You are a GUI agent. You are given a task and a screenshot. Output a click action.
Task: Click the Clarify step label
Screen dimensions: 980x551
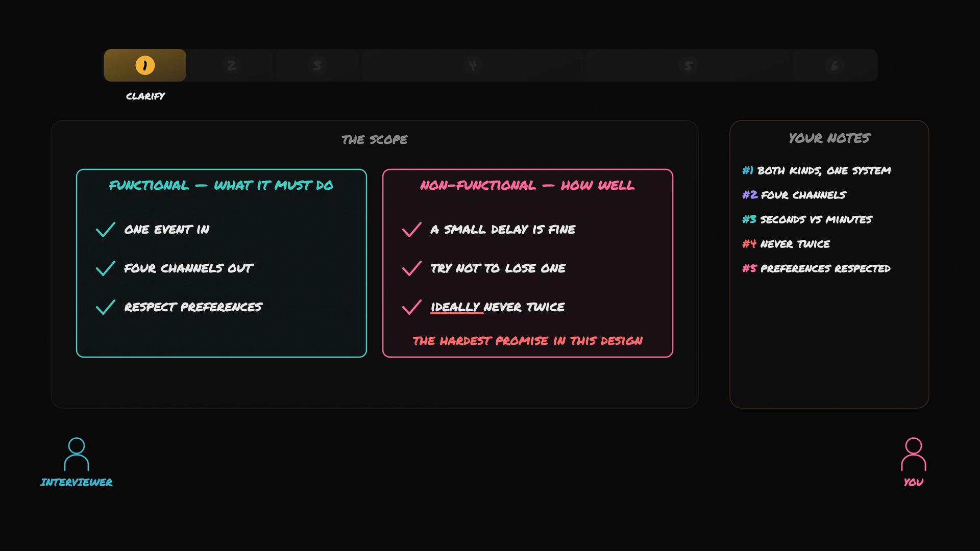145,96
